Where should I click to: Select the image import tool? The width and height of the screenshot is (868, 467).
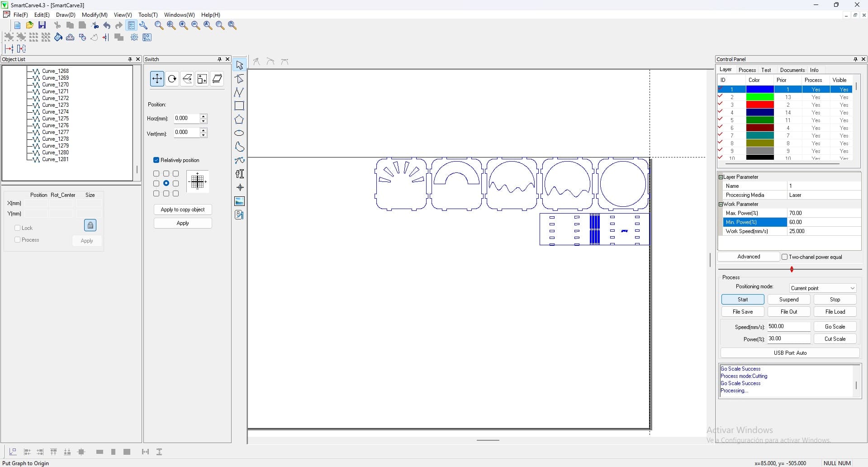tap(239, 201)
